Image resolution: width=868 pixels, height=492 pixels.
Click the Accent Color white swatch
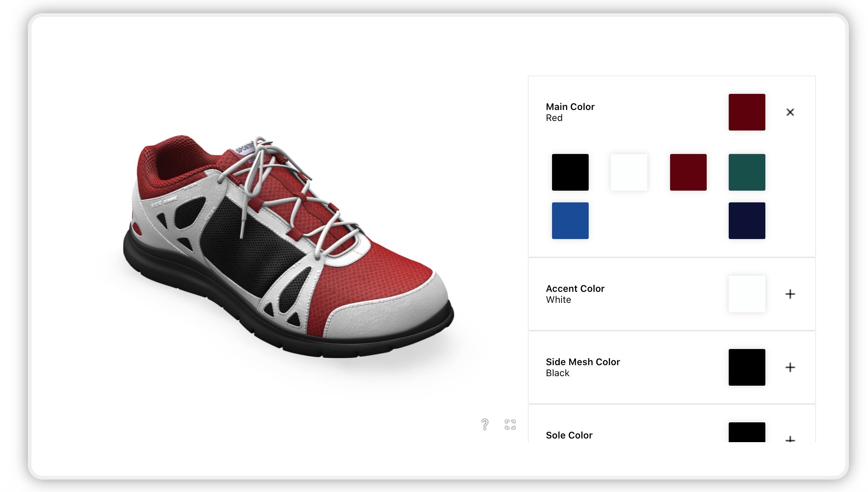747,293
